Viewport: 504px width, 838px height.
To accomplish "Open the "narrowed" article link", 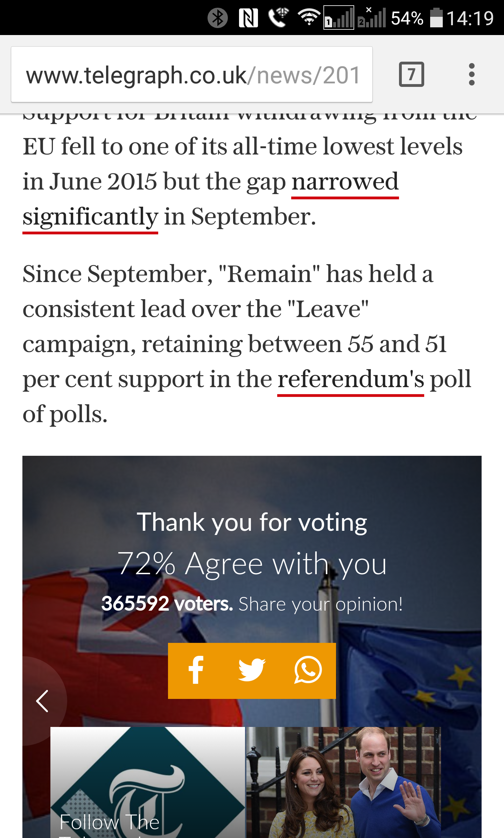I will pyautogui.click(x=345, y=182).
